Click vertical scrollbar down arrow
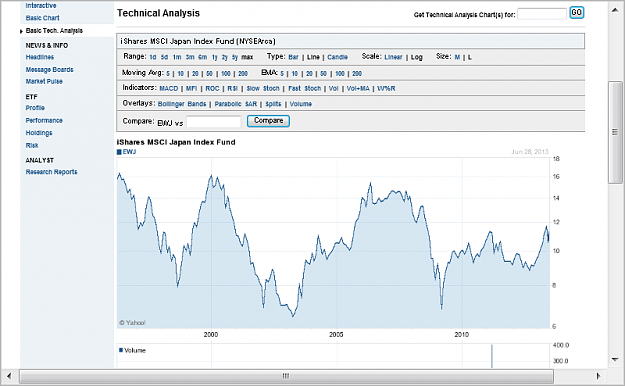Image resolution: width=625 pixels, height=386 pixels. 615,359
